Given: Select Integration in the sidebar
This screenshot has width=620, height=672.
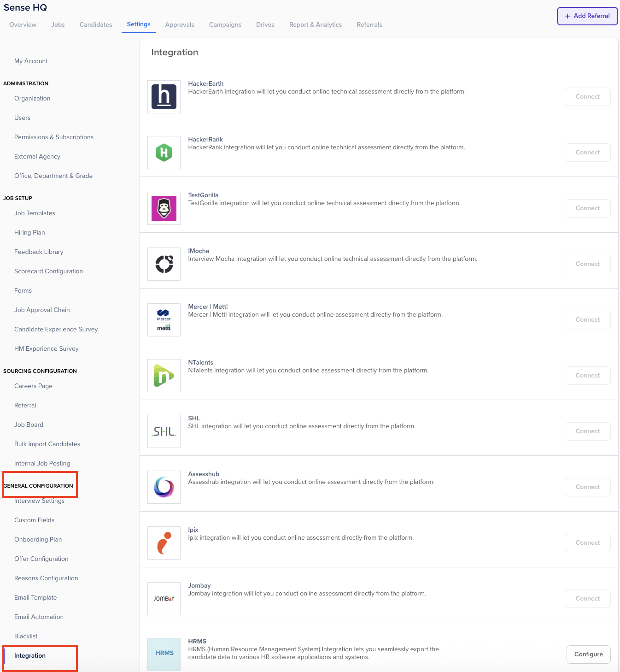Looking at the screenshot, I should pyautogui.click(x=30, y=655).
